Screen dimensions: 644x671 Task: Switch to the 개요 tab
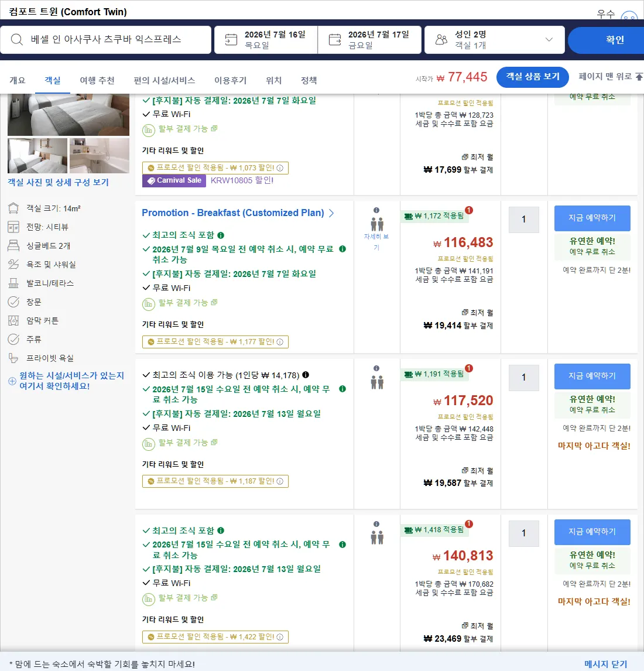click(x=18, y=80)
